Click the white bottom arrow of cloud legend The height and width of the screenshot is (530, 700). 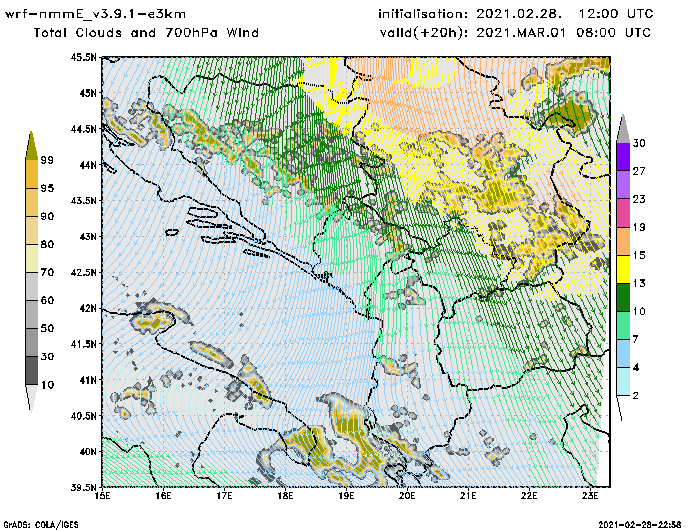pos(32,397)
